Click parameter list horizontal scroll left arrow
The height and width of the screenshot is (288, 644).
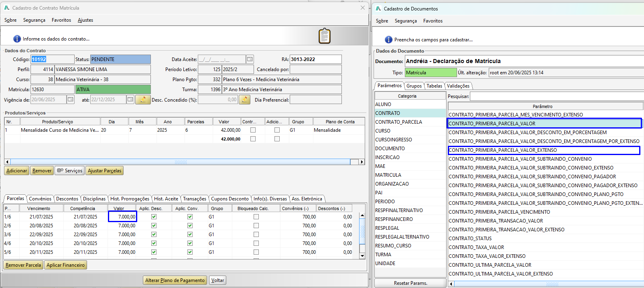click(x=451, y=284)
